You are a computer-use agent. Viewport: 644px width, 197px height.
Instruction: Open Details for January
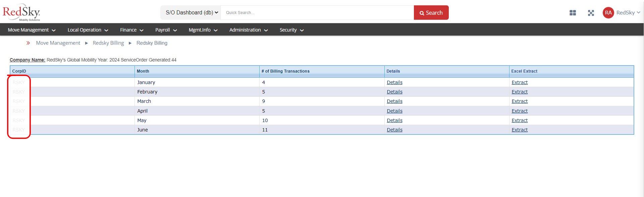click(x=394, y=82)
